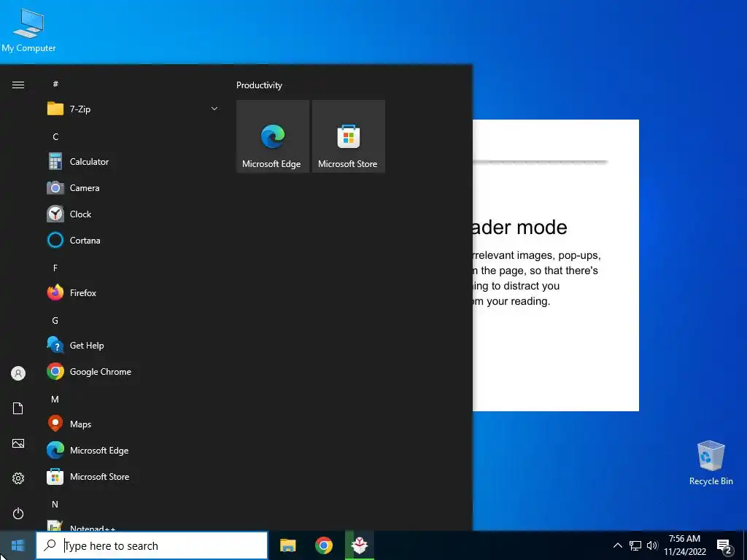
Task: Launch Cortana from the app list
Action: click(x=133, y=240)
